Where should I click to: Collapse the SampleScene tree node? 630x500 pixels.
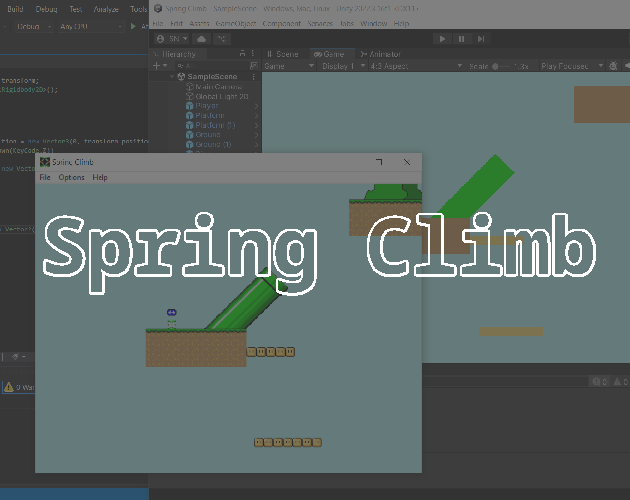point(172,76)
